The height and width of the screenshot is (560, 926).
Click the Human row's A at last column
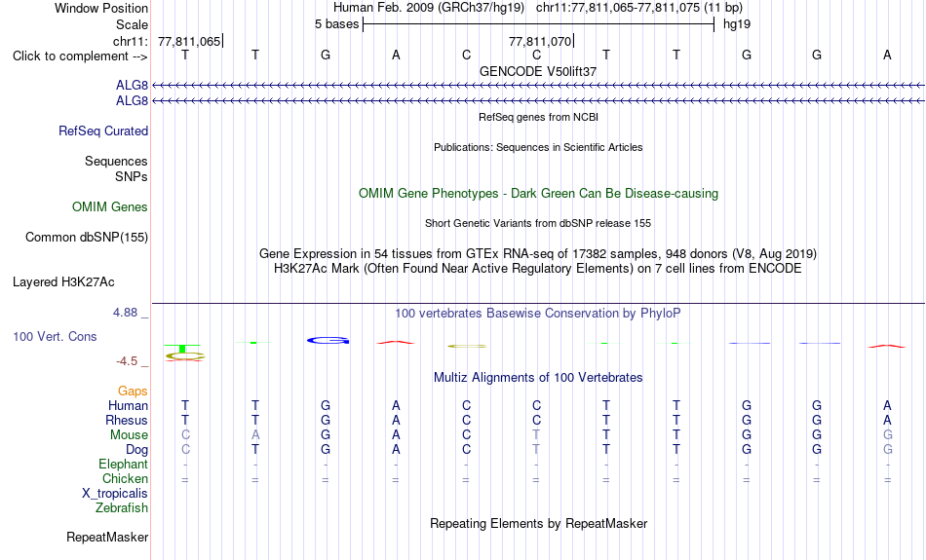[887, 406]
